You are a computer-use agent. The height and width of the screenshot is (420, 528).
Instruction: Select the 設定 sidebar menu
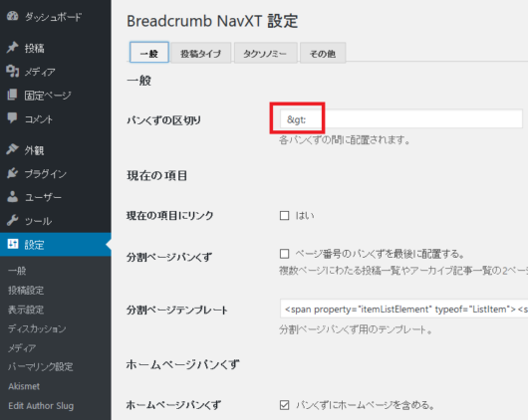click(x=56, y=244)
